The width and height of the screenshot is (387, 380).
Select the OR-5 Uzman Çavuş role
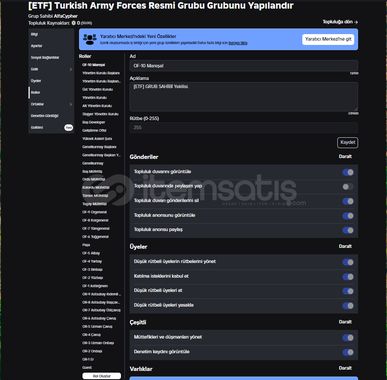pos(97,327)
